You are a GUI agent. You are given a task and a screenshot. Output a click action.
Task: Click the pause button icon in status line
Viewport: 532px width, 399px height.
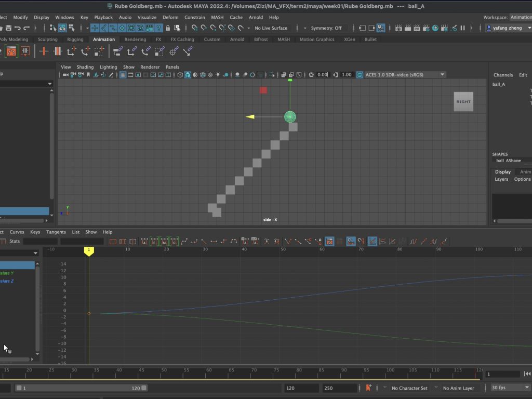click(462, 28)
